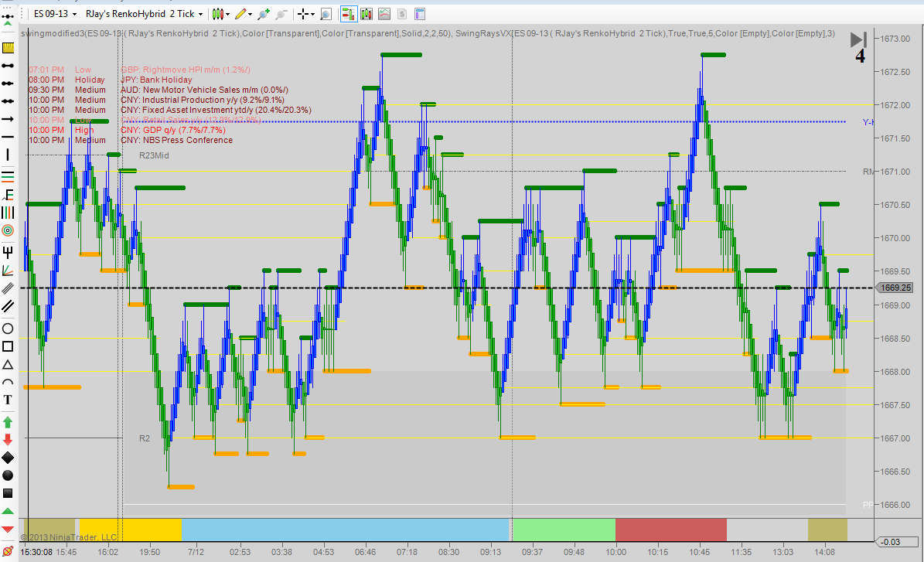Viewport: 924px width, 562px height.
Task: Select the Dot marker tool
Action: point(8,475)
